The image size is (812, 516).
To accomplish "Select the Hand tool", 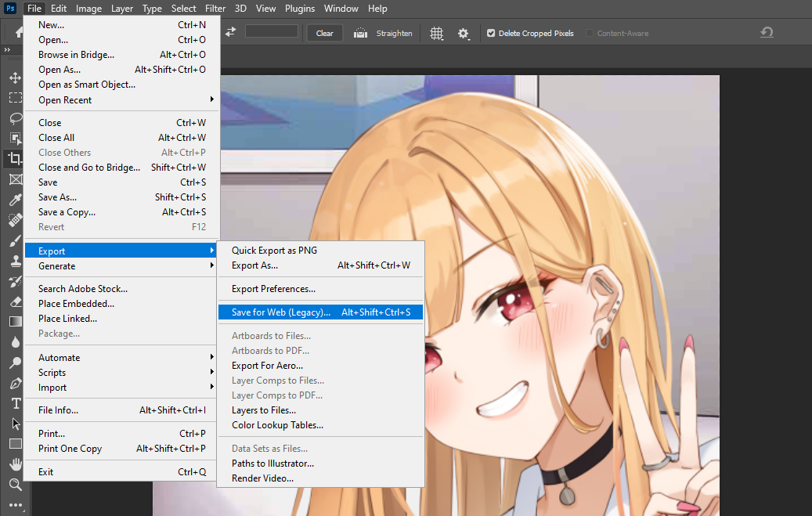I will (16, 464).
